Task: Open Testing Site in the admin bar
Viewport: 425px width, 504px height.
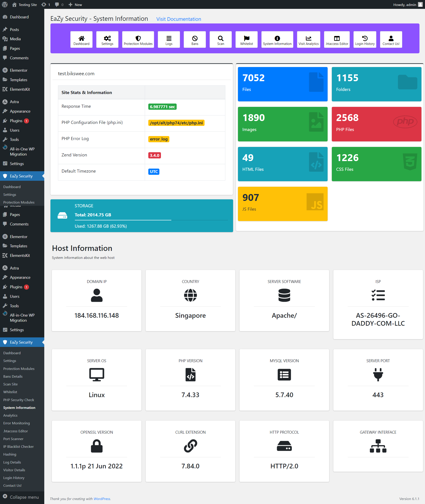Action: pos(25,5)
